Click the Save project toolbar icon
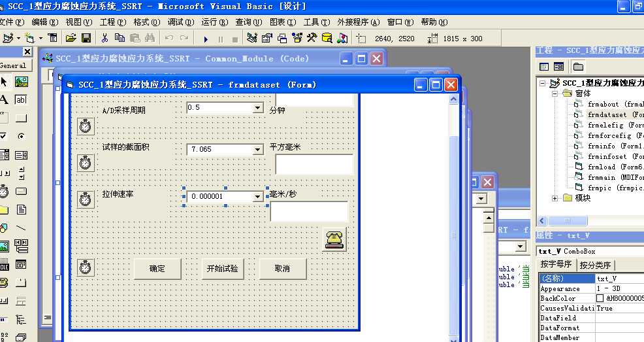The image size is (644, 342). point(86,38)
